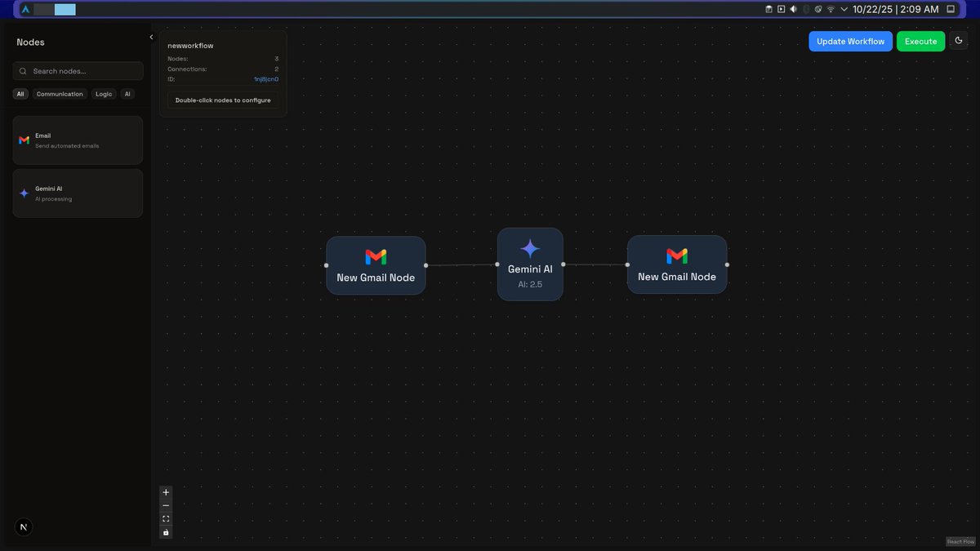980x551 pixels.
Task: Select the Gmail node feeding into Gemini AI
Action: pos(376,265)
